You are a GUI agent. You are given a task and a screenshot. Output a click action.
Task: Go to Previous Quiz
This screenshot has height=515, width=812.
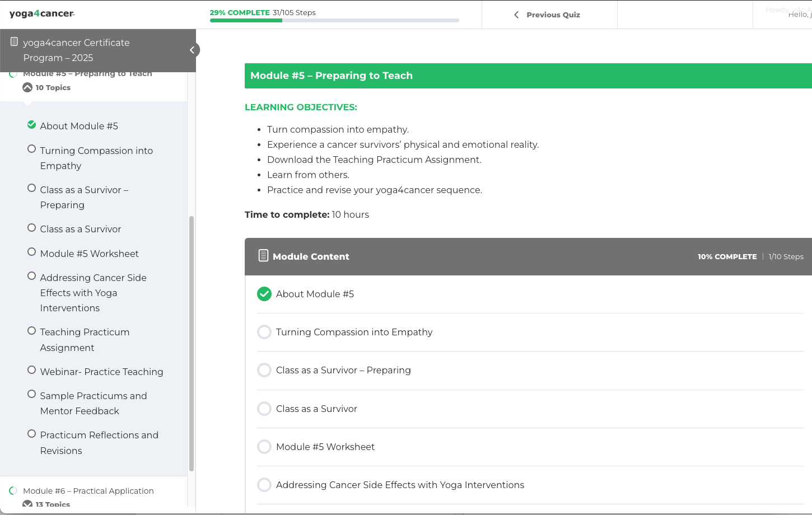pos(553,15)
